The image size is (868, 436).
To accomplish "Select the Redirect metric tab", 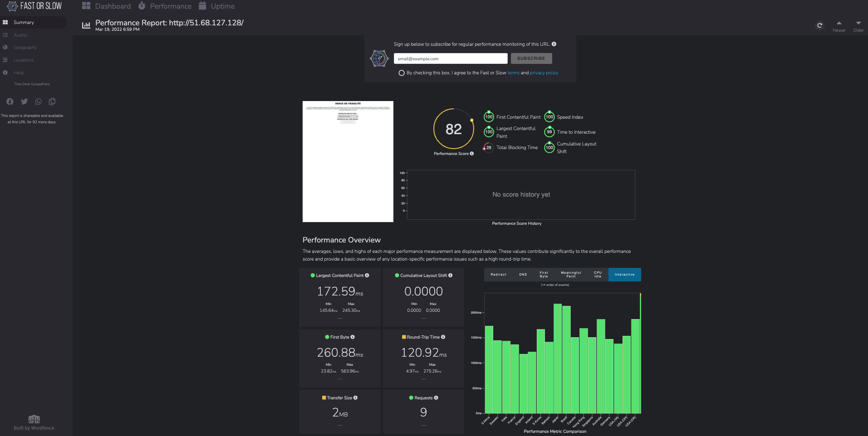I will 498,275.
